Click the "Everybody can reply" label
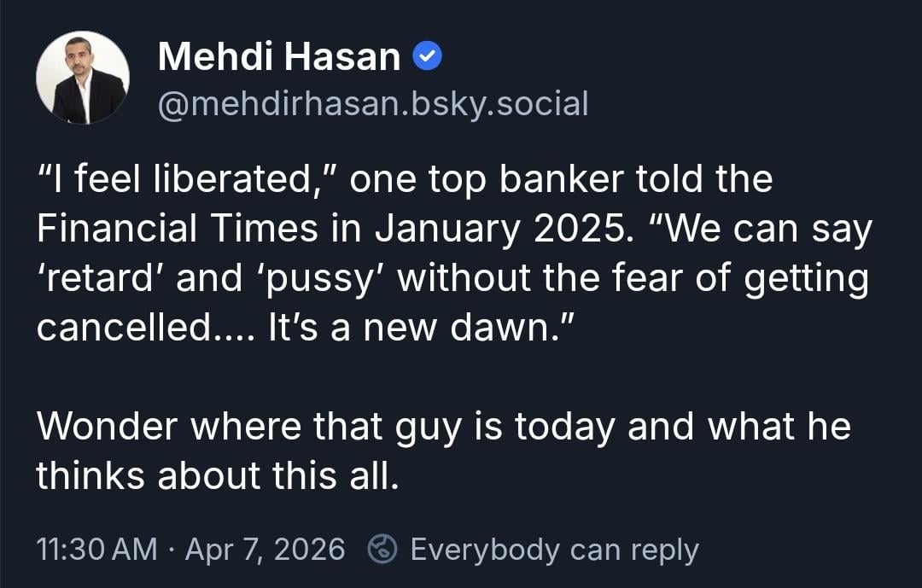The width and height of the screenshot is (922, 588). 554,549
